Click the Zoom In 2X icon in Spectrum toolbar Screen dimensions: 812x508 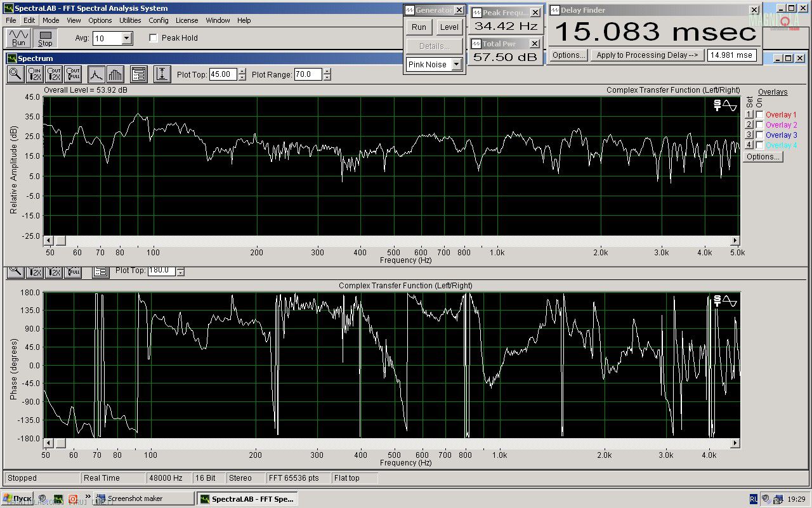[35, 74]
